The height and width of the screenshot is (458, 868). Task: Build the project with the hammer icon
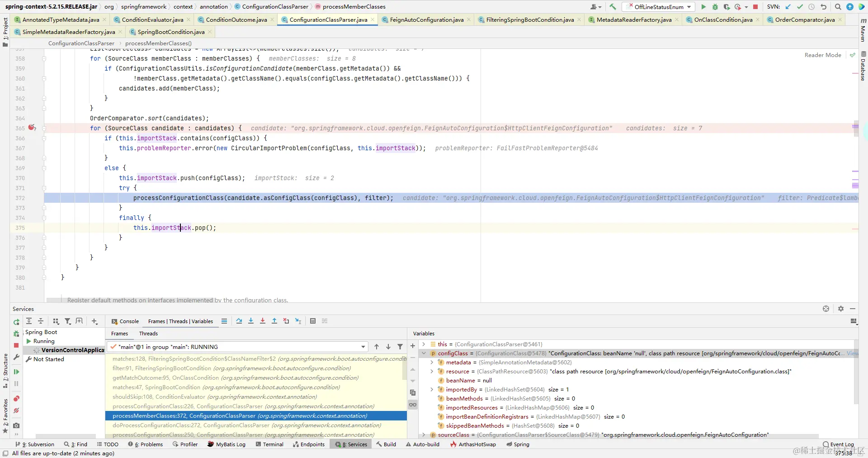pos(613,7)
